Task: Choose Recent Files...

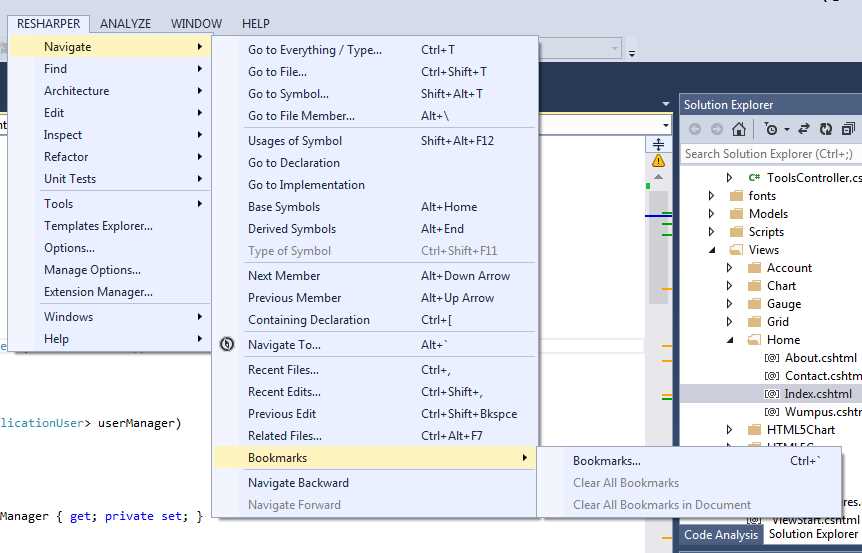Action: tap(375, 369)
